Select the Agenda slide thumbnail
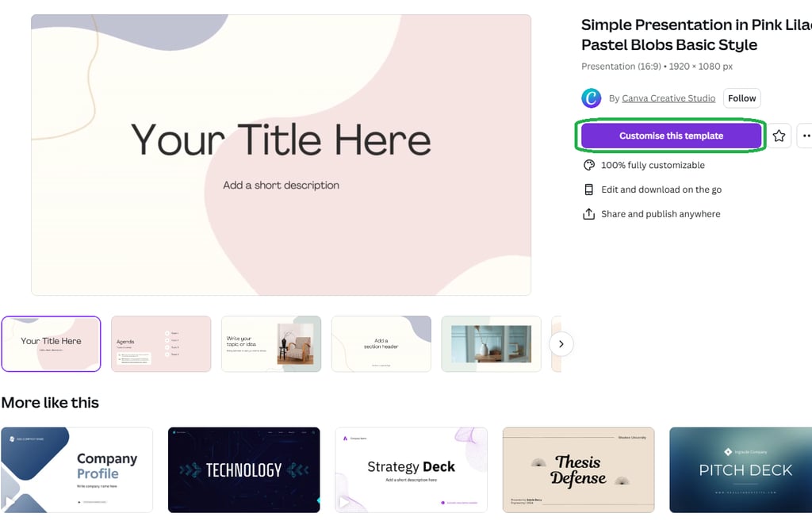812x521 pixels. coord(161,344)
